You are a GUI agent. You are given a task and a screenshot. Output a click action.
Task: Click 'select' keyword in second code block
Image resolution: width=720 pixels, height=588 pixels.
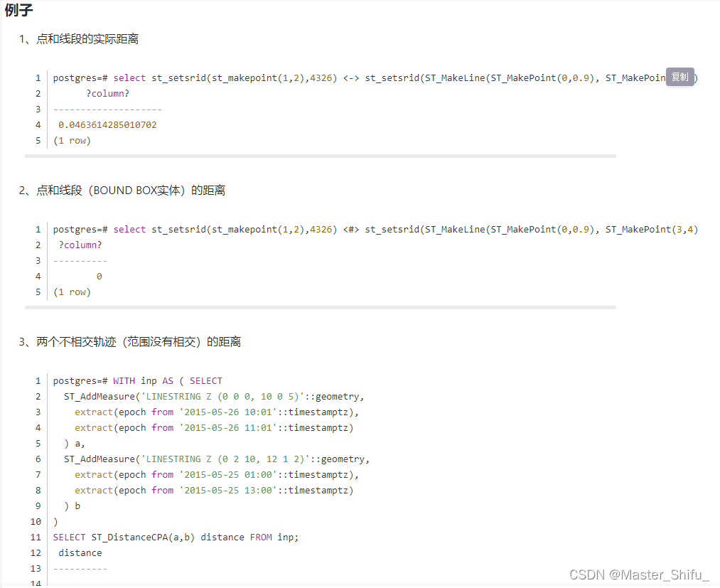click(x=129, y=230)
